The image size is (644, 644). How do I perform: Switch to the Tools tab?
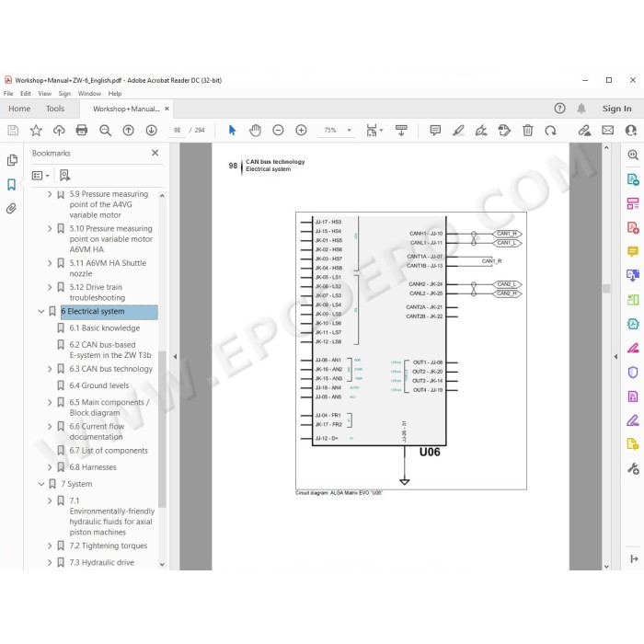[x=55, y=109]
